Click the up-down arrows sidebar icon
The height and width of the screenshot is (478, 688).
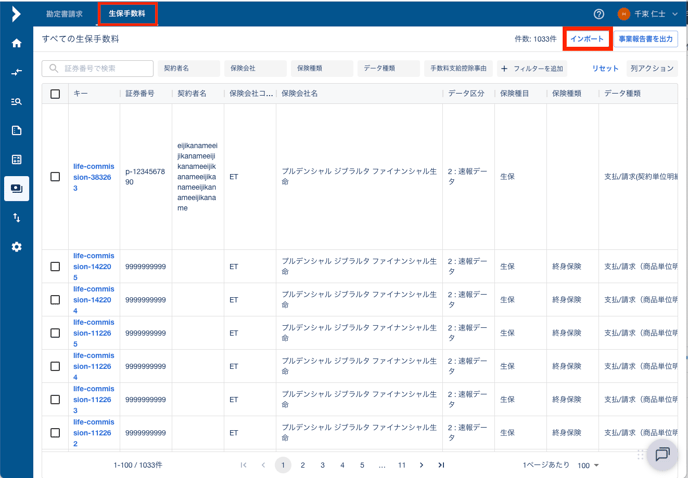coord(16,217)
